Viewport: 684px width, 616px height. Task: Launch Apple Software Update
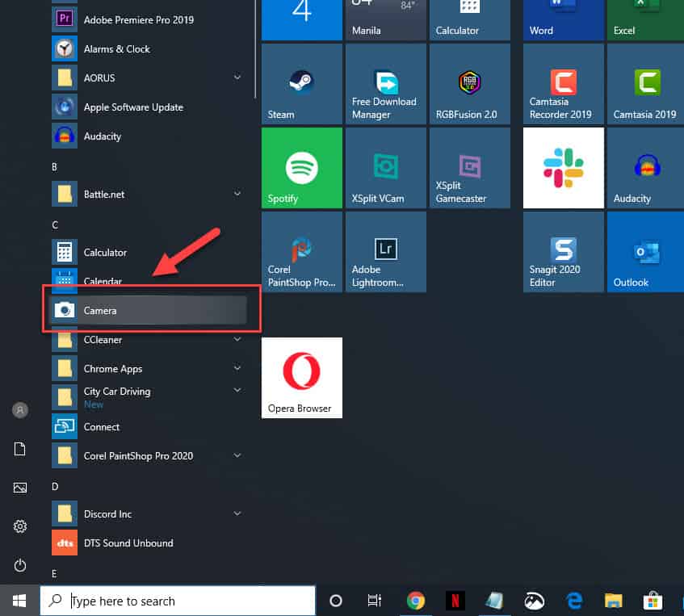coord(149,107)
